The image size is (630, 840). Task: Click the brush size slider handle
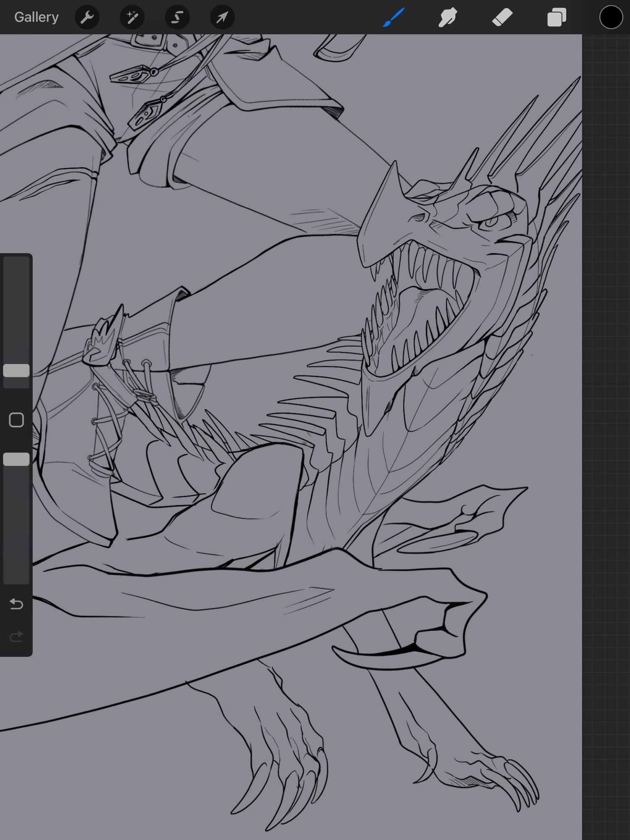(x=16, y=370)
